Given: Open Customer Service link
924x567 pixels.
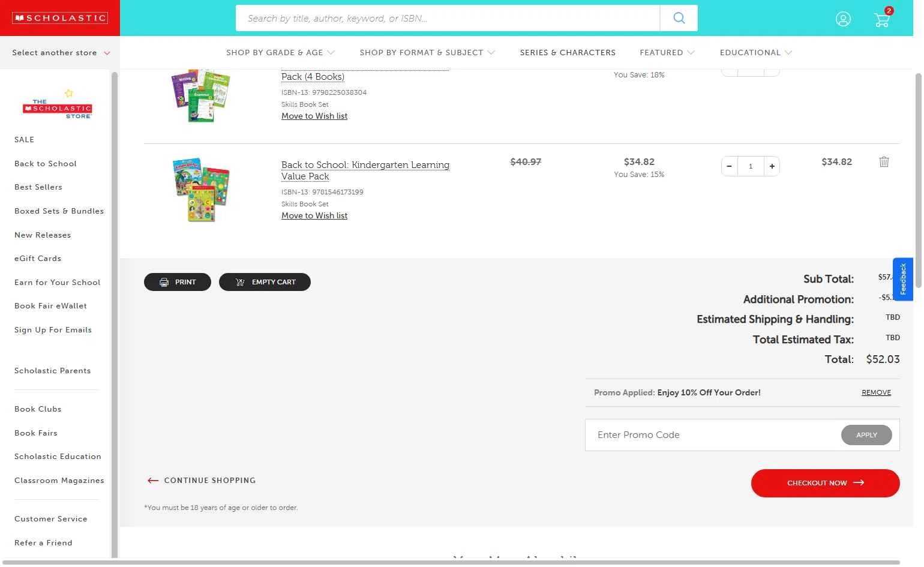Looking at the screenshot, I should click(x=51, y=519).
